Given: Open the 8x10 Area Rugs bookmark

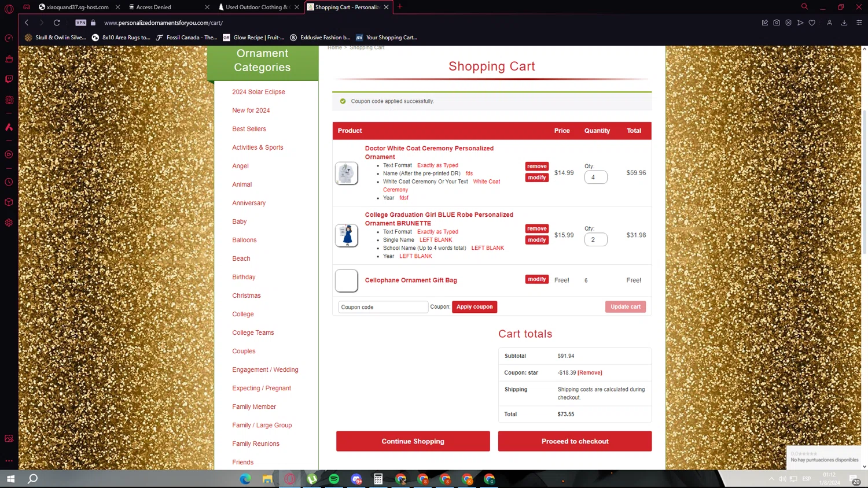Looking at the screenshot, I should (121, 38).
